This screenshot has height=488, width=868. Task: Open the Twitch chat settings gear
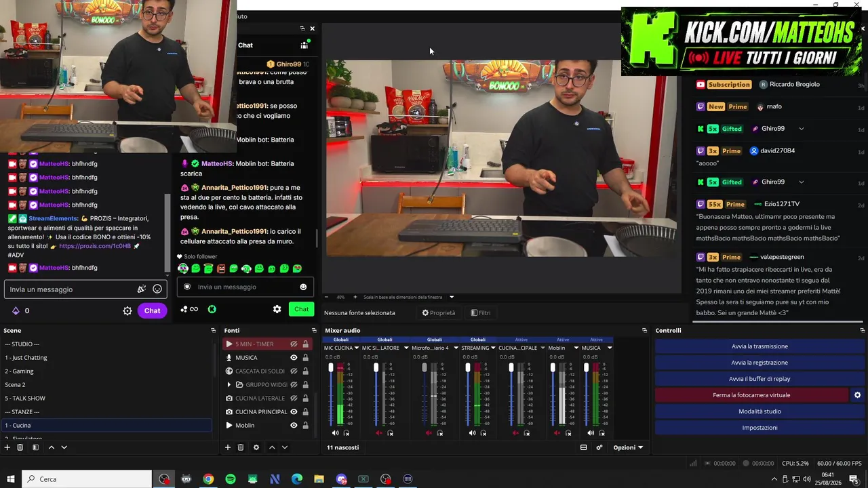[x=127, y=310]
